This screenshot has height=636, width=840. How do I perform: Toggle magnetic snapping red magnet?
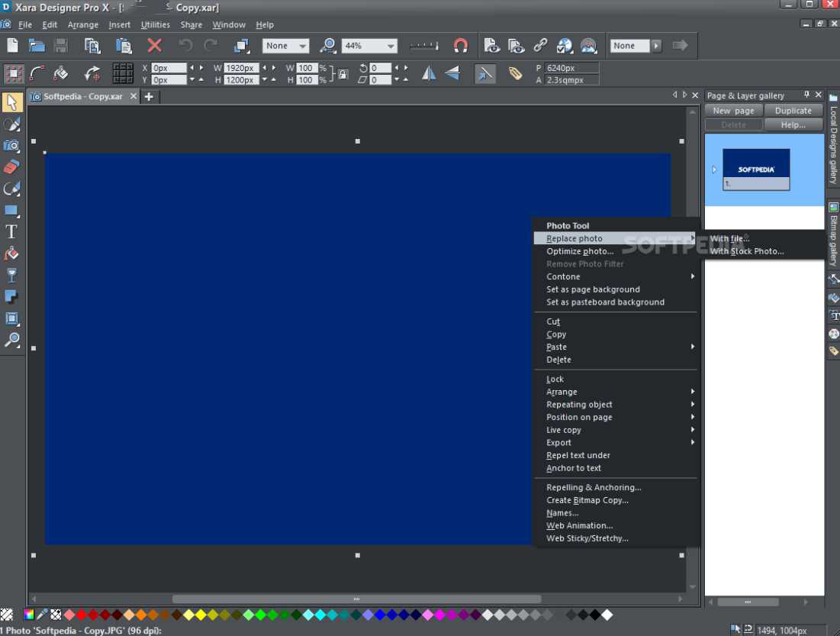point(460,46)
